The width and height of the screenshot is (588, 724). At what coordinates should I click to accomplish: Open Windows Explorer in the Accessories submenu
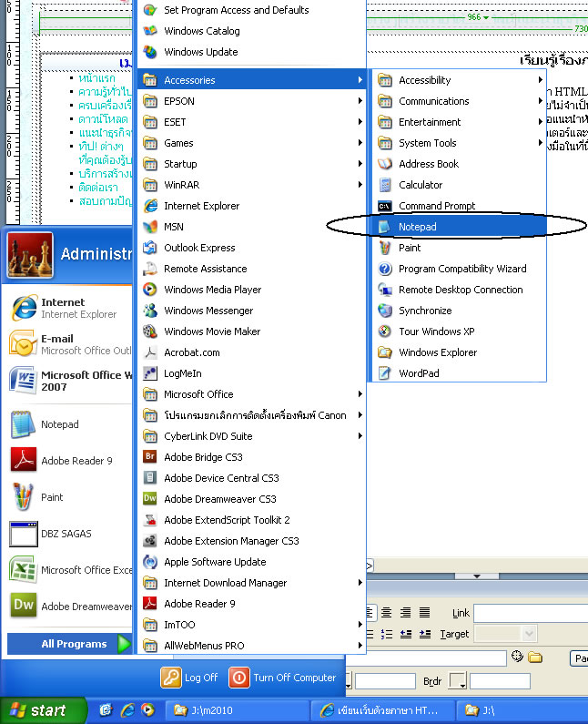tap(459, 352)
